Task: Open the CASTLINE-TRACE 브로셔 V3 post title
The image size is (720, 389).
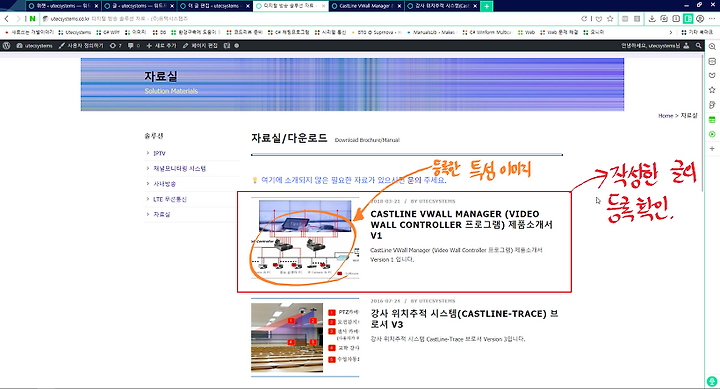Action: [464, 319]
